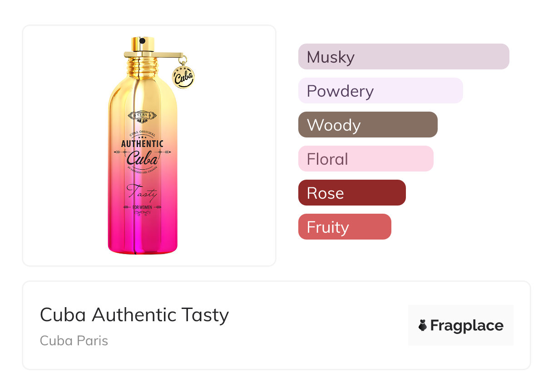Click the gold spray nozzle cap
The width and height of the screenshot is (553, 392).
142,44
